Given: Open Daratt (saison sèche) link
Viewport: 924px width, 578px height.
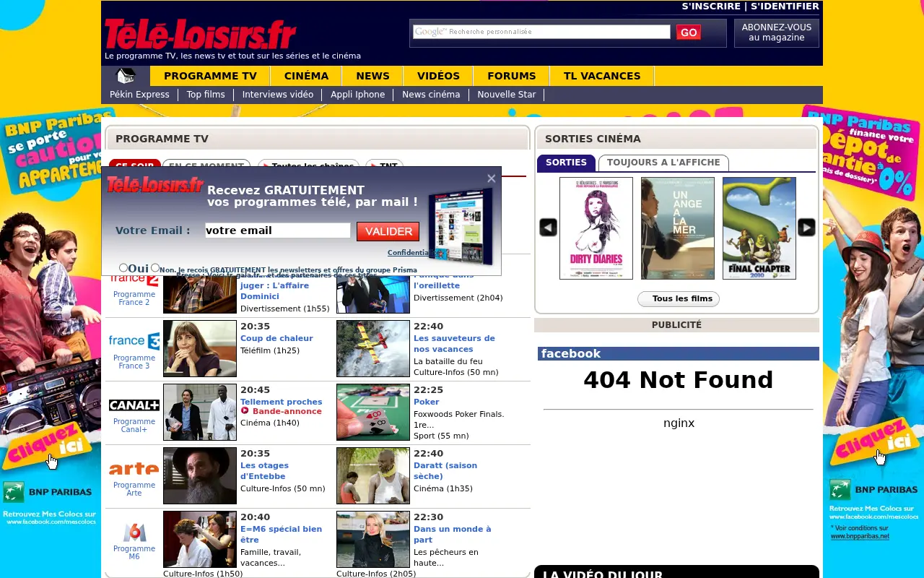Looking at the screenshot, I should point(445,470).
